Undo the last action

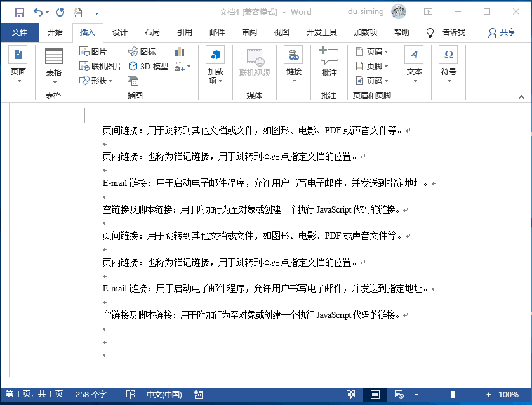point(37,13)
